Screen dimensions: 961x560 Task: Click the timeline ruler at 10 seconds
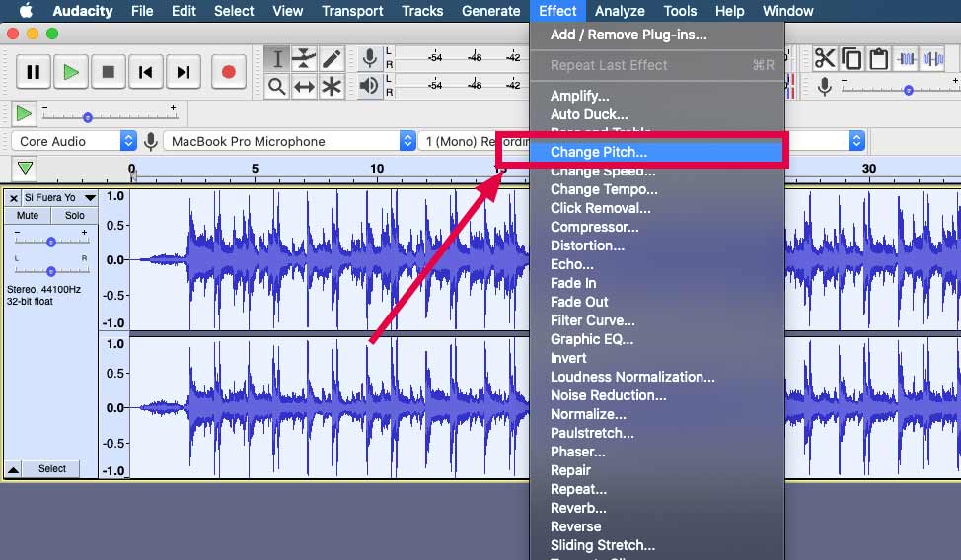376,169
